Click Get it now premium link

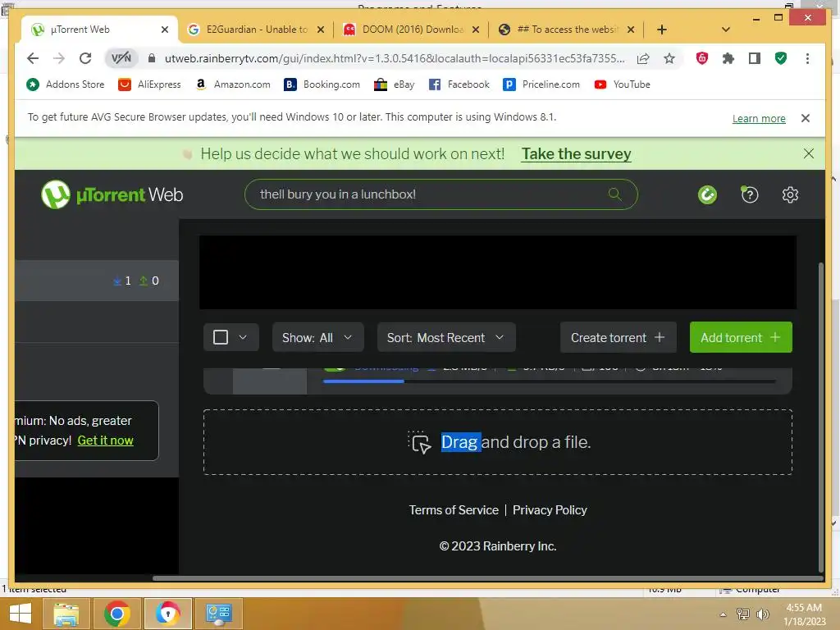click(106, 441)
